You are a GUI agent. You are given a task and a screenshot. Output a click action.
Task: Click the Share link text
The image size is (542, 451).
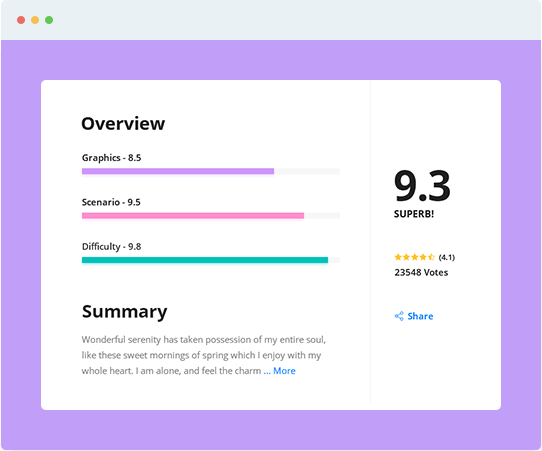[x=420, y=316]
